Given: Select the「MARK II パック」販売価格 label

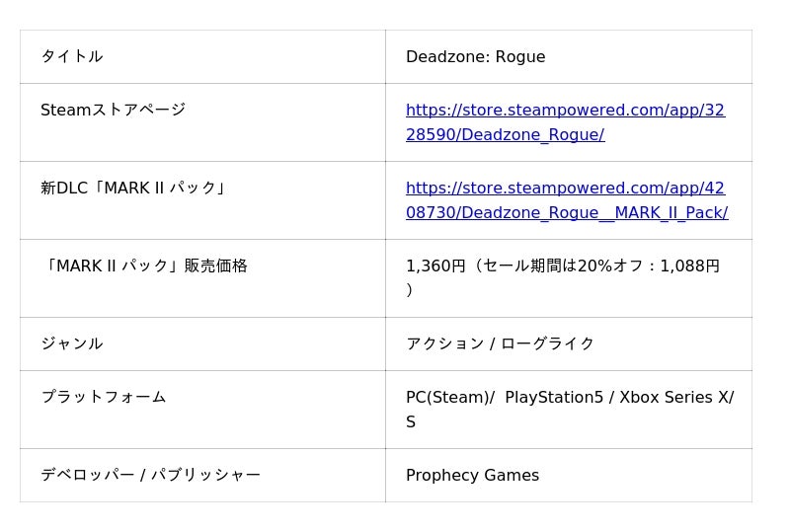Looking at the screenshot, I should [x=144, y=266].
